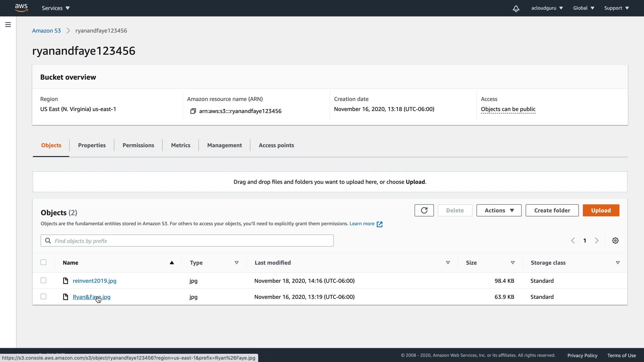The height and width of the screenshot is (362, 644).
Task: Open the Actions dropdown
Action: pos(499,210)
